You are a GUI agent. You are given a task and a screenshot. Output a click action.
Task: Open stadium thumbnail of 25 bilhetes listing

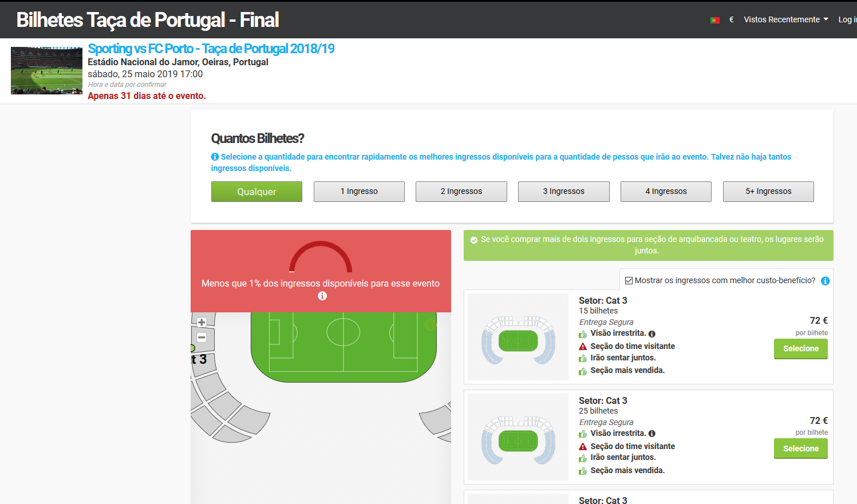coord(518,437)
